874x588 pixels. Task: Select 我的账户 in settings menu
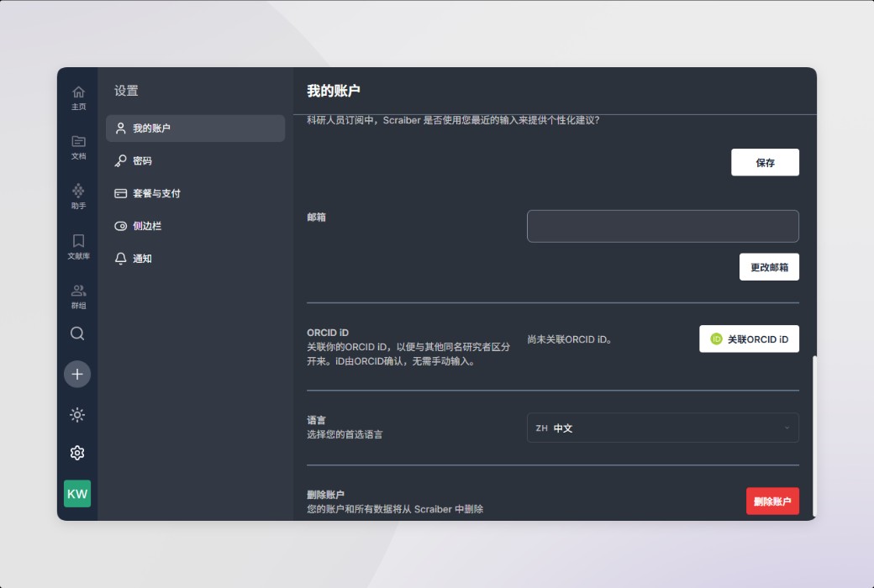(x=195, y=129)
